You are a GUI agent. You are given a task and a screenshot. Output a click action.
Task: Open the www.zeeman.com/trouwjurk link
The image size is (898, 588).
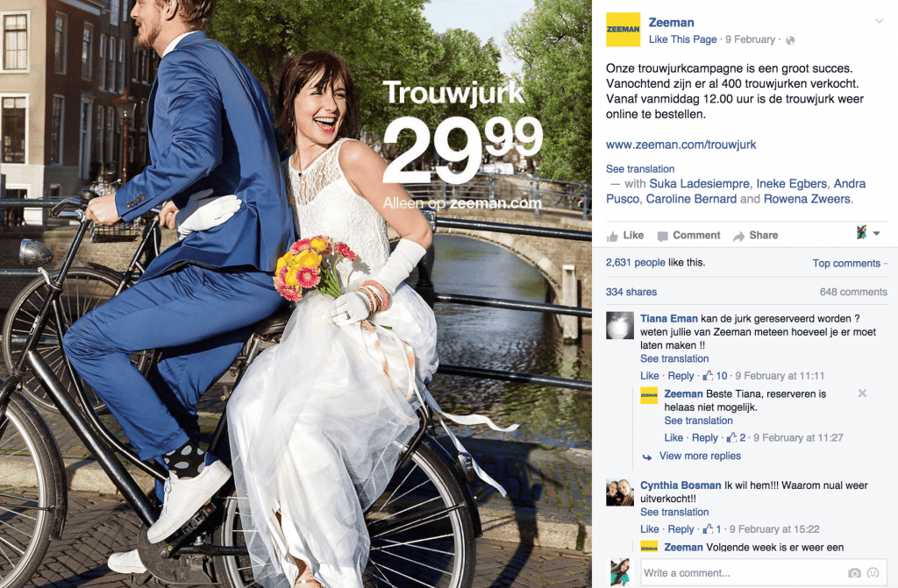click(681, 145)
